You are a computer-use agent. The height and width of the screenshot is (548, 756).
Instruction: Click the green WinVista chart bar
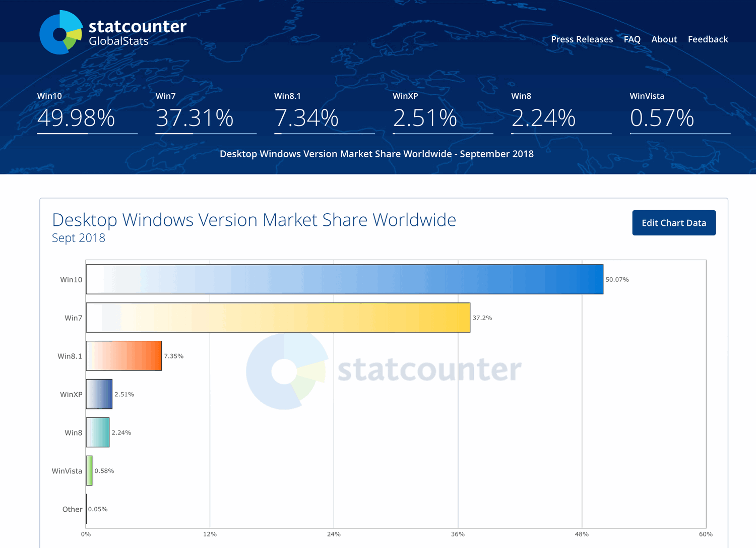coord(89,471)
